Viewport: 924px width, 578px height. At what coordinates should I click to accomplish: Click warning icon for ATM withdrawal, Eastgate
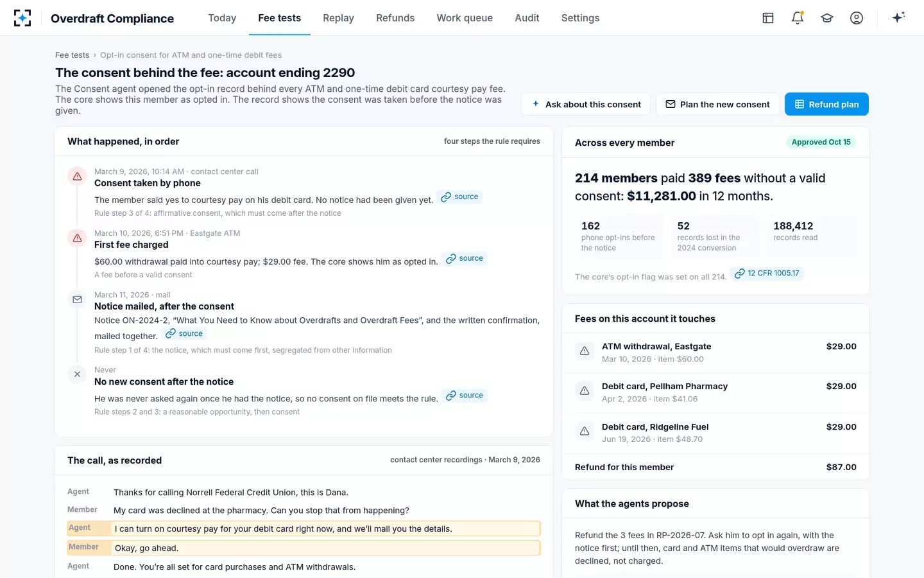pos(585,351)
